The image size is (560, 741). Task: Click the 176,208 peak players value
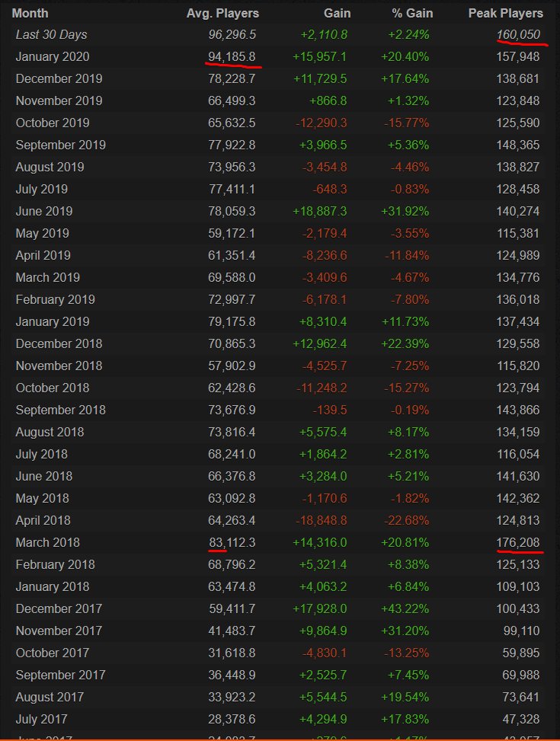pyautogui.click(x=518, y=542)
